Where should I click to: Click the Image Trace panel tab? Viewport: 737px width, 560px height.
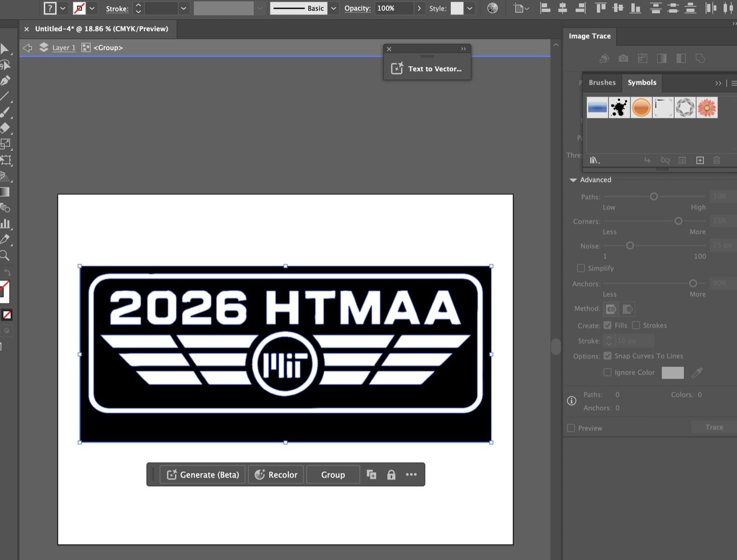[x=590, y=36]
